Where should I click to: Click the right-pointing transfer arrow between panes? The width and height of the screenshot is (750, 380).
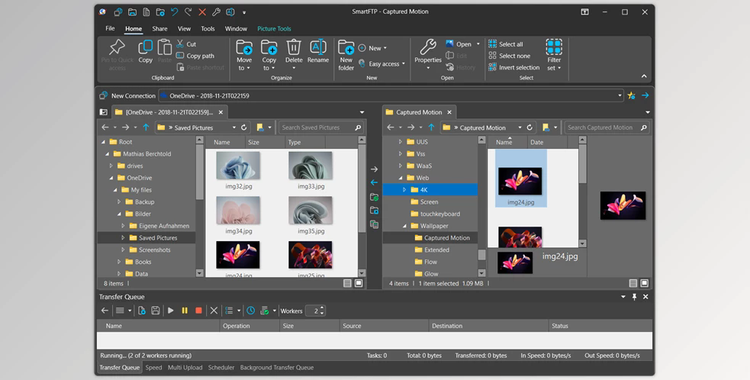[x=374, y=169]
